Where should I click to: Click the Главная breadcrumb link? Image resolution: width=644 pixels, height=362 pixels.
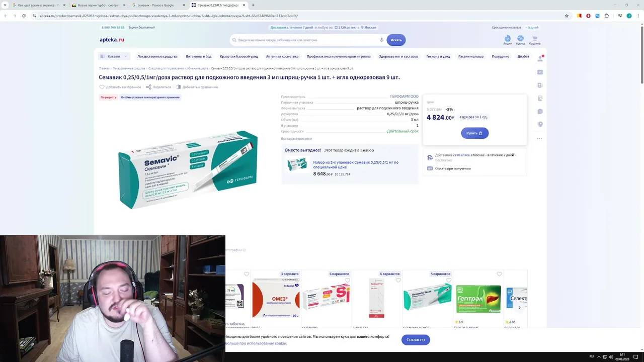click(x=104, y=68)
